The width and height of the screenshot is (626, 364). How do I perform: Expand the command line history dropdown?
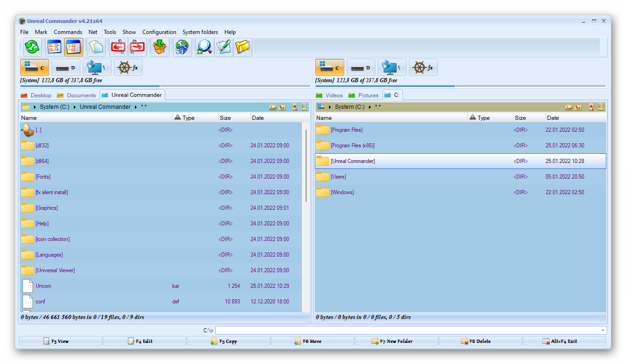[603, 330]
